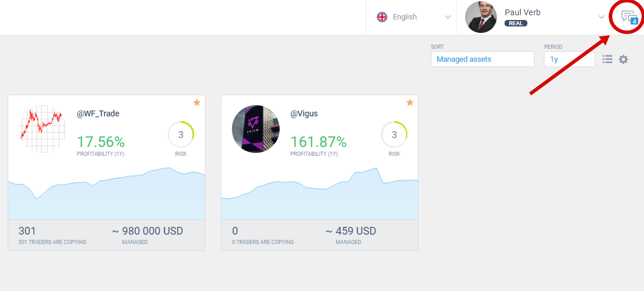Screen dimensions: 644x291
Task: Click the Vigus risk level circle
Action: click(x=394, y=135)
